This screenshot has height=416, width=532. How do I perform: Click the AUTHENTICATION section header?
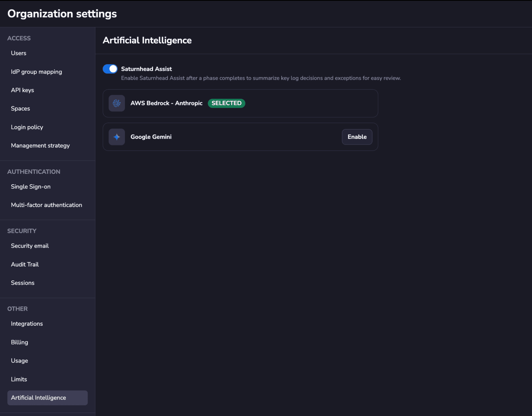pos(34,172)
